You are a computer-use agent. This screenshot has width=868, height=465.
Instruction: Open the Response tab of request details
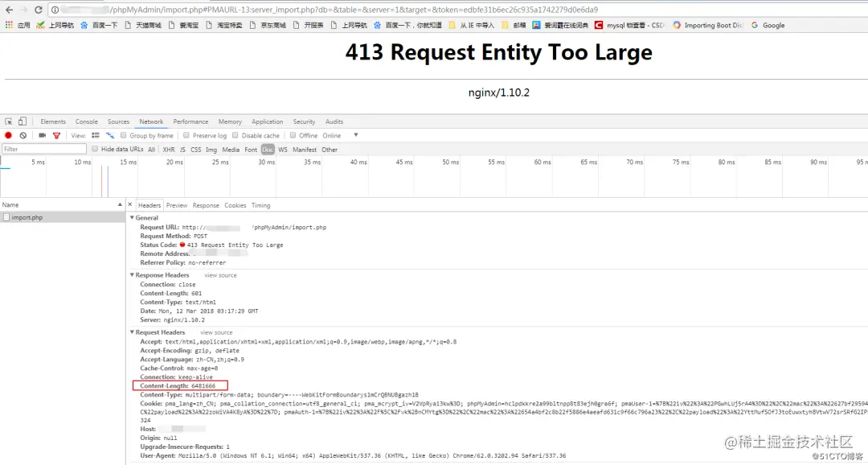(x=206, y=205)
